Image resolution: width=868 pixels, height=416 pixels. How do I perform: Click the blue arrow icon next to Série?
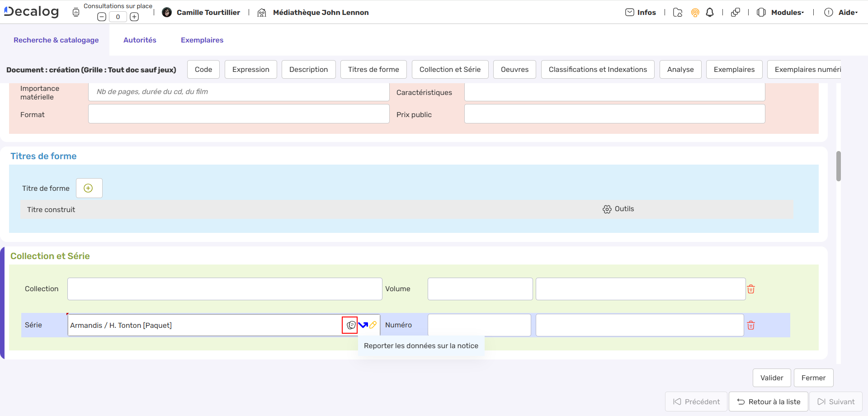(x=363, y=325)
